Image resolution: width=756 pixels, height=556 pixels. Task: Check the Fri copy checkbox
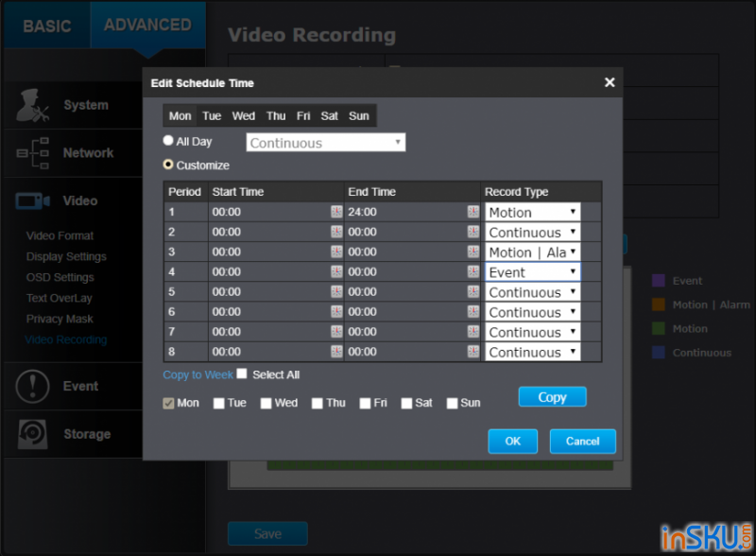click(x=365, y=403)
